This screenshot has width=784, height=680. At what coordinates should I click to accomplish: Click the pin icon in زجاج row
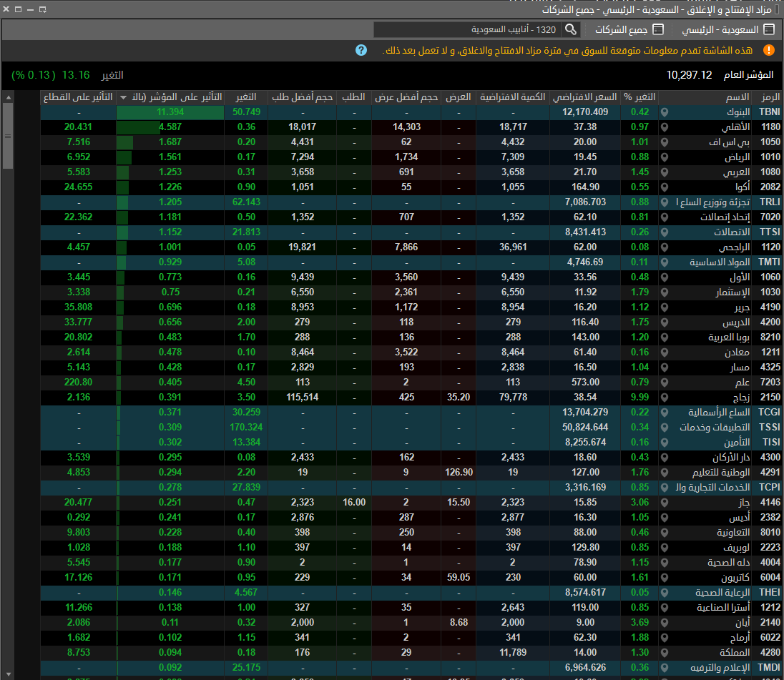coord(665,398)
